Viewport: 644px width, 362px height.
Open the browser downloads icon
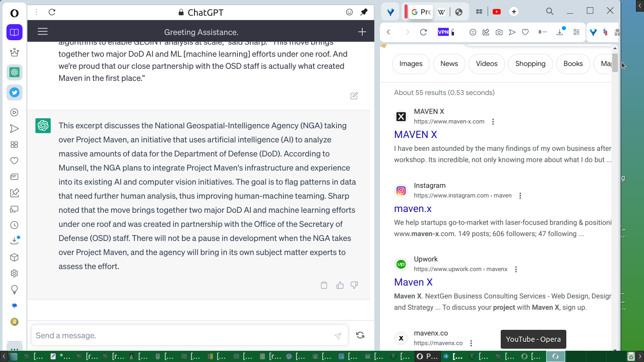tap(560, 32)
